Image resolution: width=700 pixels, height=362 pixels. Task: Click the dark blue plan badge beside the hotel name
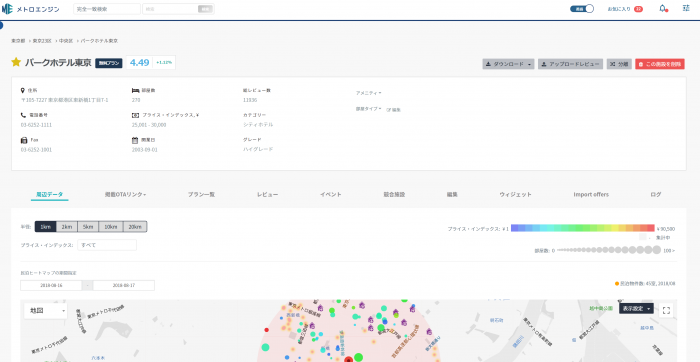[x=108, y=63]
